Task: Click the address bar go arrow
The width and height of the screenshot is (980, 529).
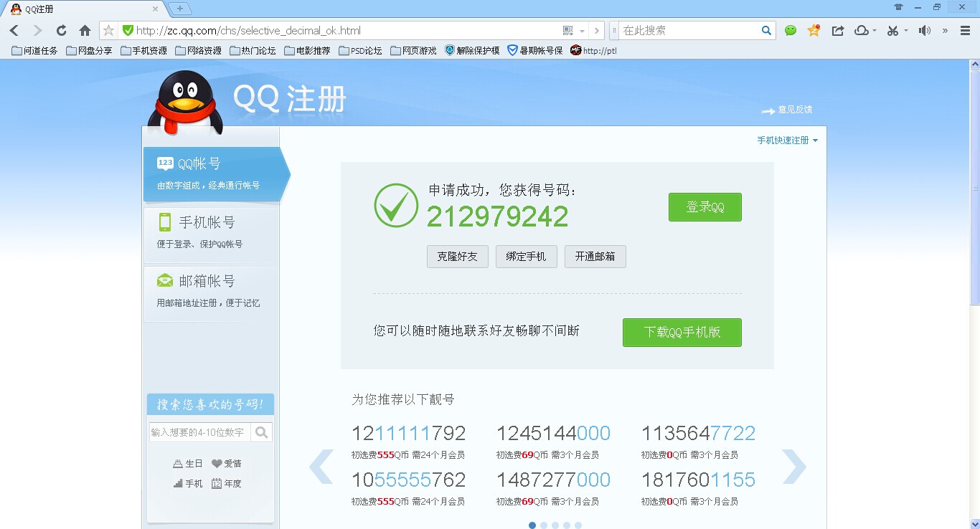Action: pyautogui.click(x=598, y=30)
